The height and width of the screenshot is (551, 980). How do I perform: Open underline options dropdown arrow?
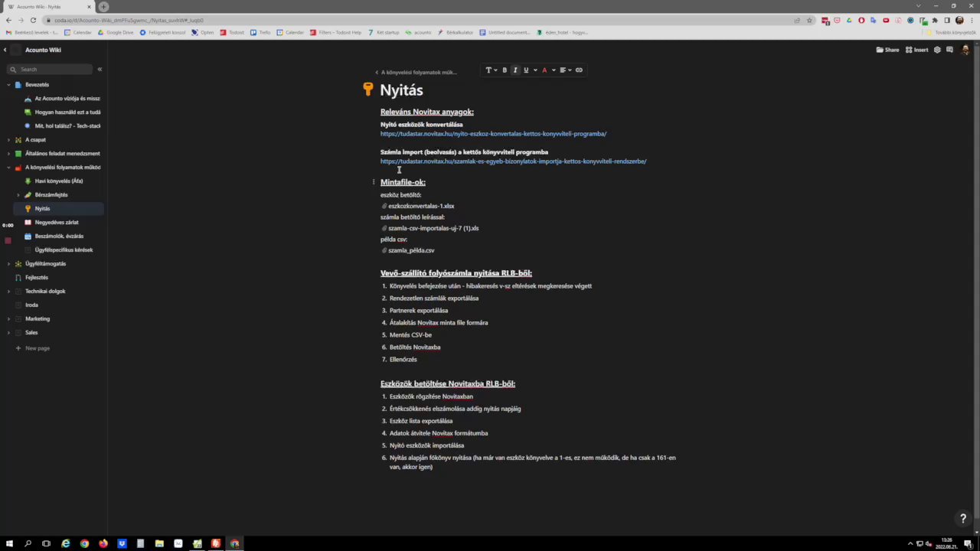(x=534, y=70)
